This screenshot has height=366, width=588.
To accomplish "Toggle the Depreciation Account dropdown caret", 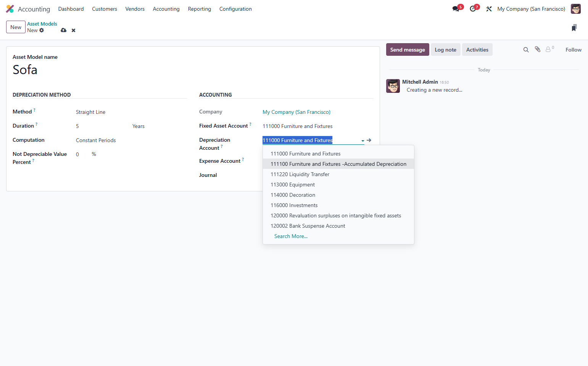I will click(362, 141).
